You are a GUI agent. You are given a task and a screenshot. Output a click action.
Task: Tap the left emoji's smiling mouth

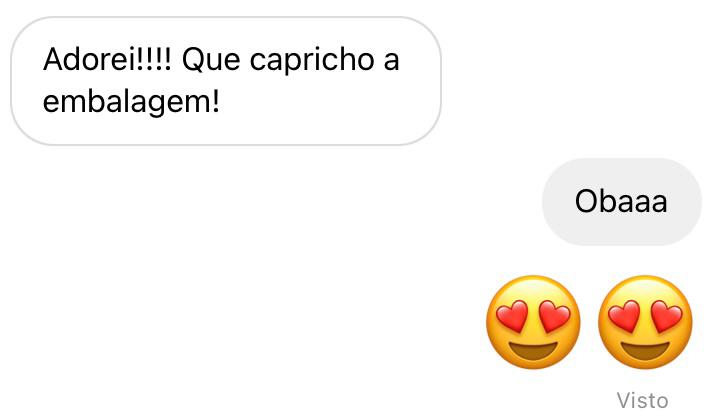534,350
